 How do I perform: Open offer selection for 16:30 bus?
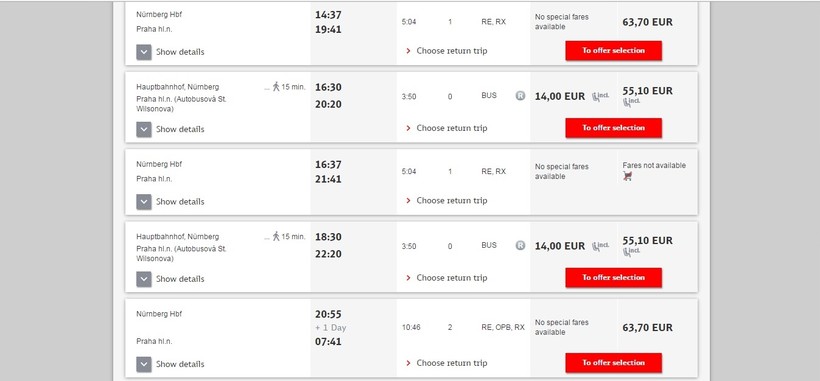(x=613, y=128)
